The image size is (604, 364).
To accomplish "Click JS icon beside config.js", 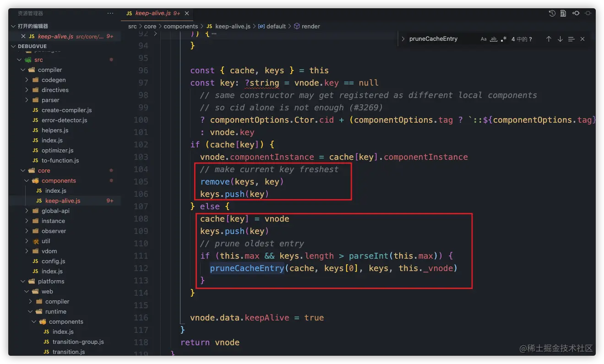I will click(x=35, y=261).
